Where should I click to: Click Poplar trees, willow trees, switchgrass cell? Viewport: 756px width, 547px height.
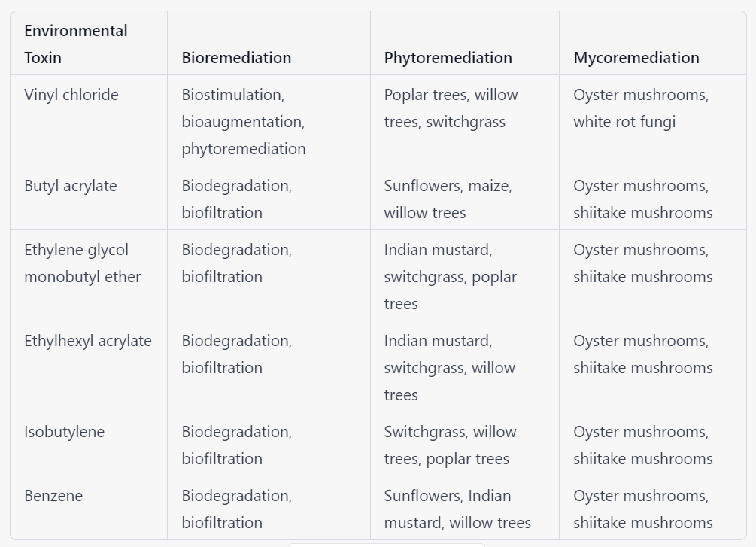[x=465, y=120]
